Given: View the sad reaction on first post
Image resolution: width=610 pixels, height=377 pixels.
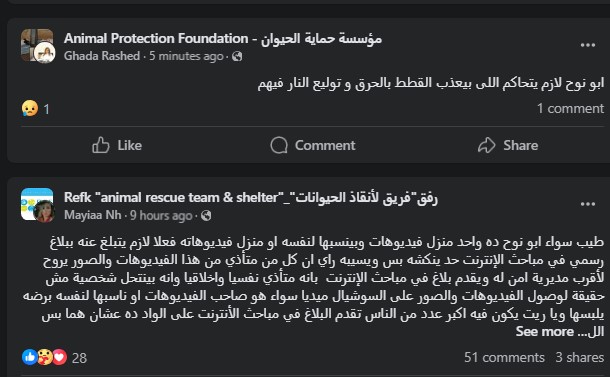Looking at the screenshot, I should tap(30, 109).
